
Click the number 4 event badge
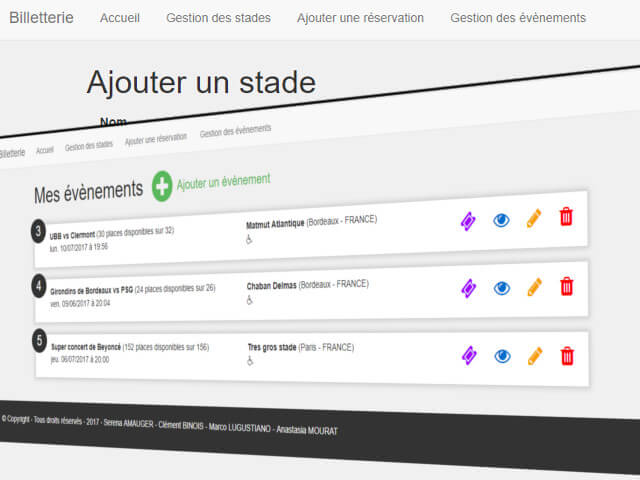tap(39, 286)
